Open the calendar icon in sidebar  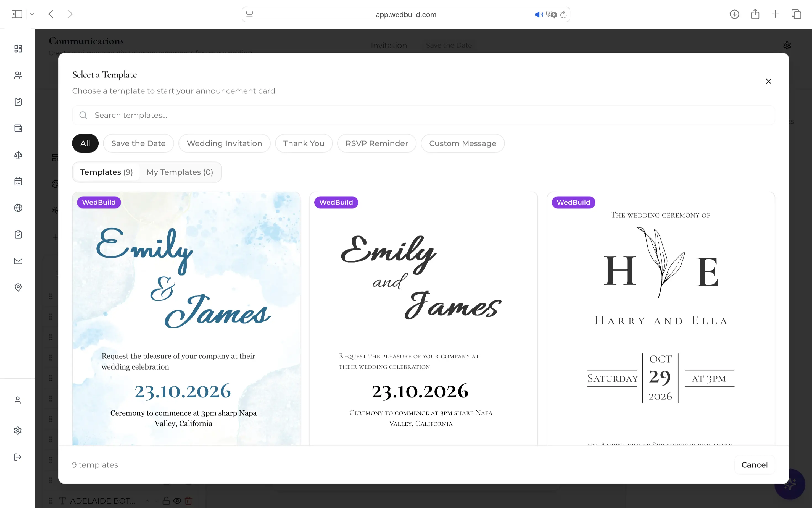coord(18,181)
